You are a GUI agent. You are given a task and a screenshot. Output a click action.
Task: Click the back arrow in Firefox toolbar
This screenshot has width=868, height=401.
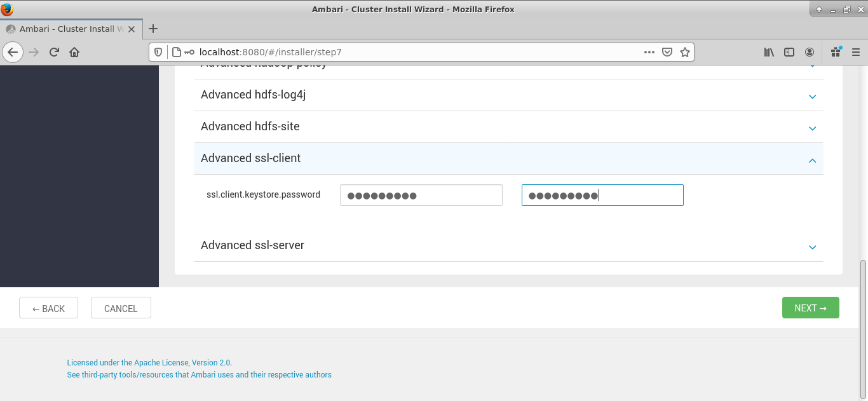[13, 52]
